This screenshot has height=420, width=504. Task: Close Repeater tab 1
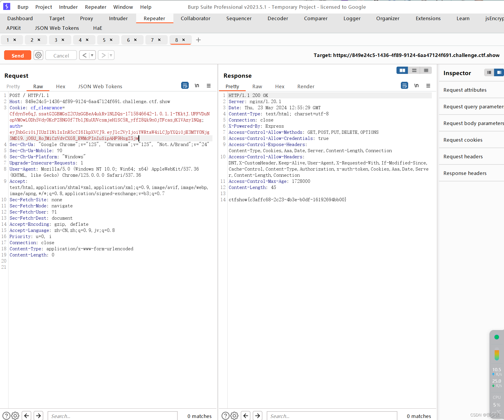click(x=15, y=40)
